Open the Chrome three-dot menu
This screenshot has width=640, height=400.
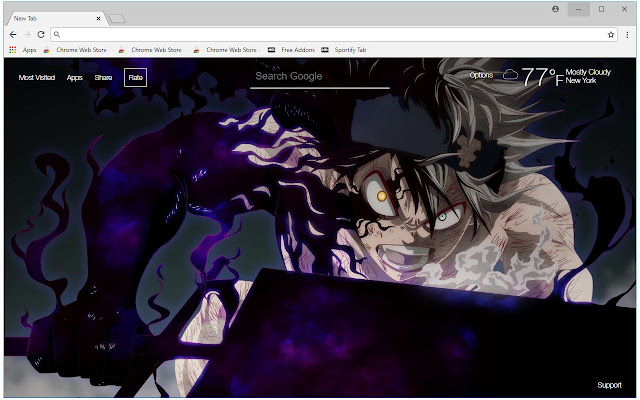point(627,35)
